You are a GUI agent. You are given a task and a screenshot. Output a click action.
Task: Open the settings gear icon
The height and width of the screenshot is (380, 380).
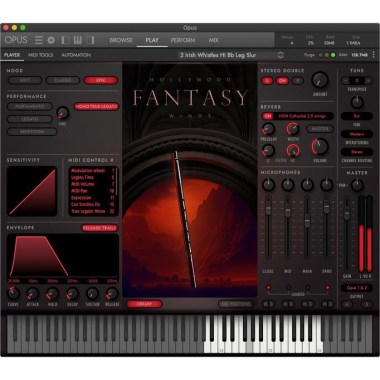click(51, 40)
